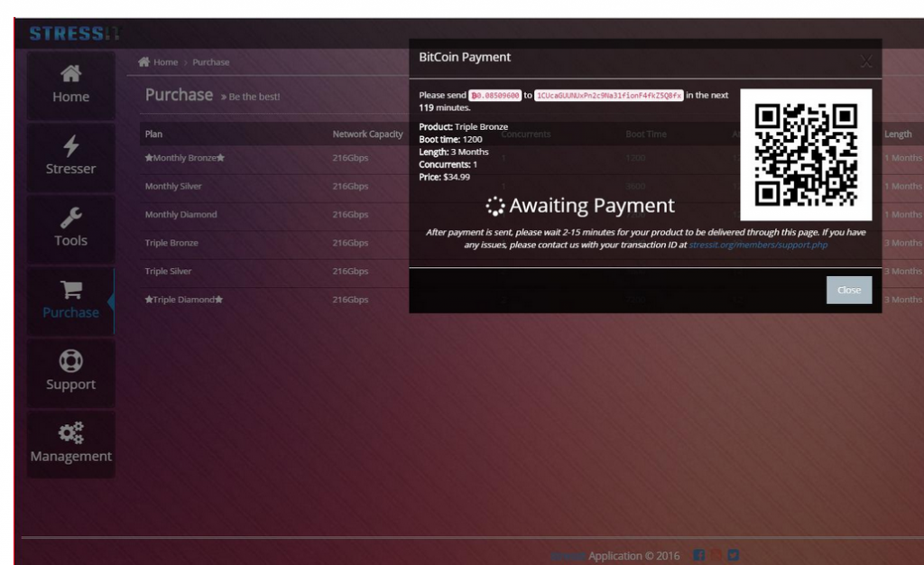Click 216Gbps in the Monthly Bronze row
924x565 pixels.
pos(350,158)
